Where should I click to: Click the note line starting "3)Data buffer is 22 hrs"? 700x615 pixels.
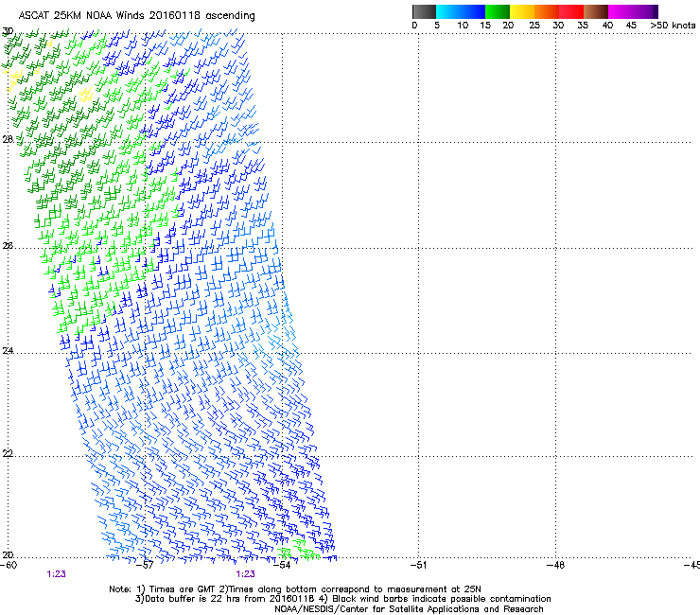[342, 599]
